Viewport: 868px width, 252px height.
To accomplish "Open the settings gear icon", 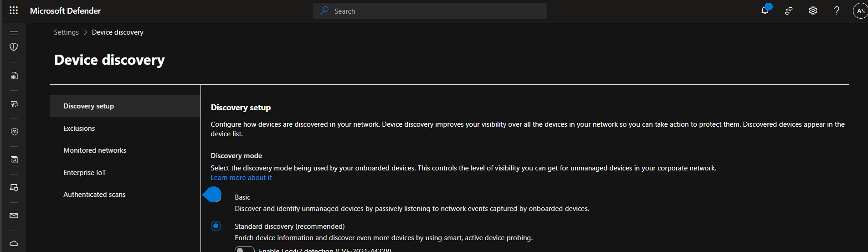I will click(x=813, y=11).
